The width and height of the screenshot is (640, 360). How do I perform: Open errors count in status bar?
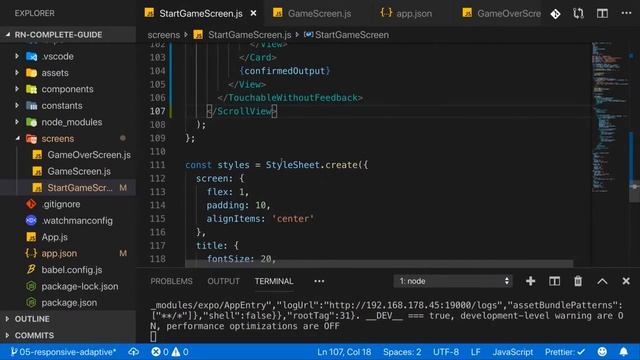pos(160,351)
